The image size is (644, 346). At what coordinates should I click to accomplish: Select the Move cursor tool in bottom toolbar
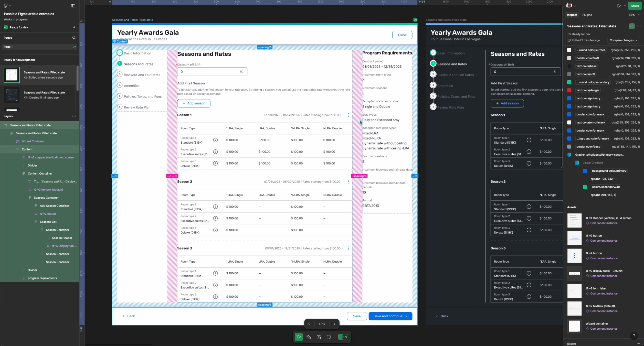[298, 337]
